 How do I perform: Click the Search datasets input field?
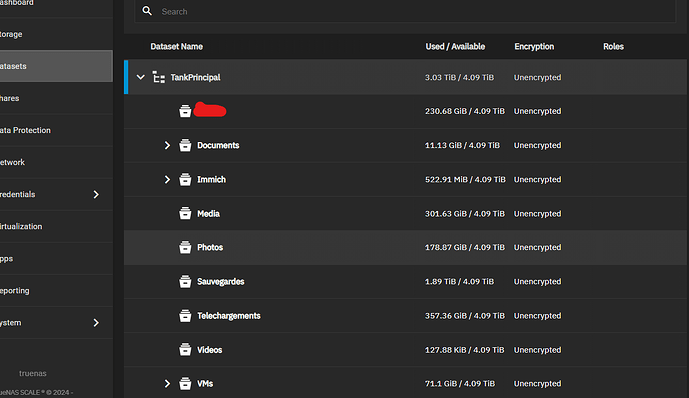(x=404, y=11)
